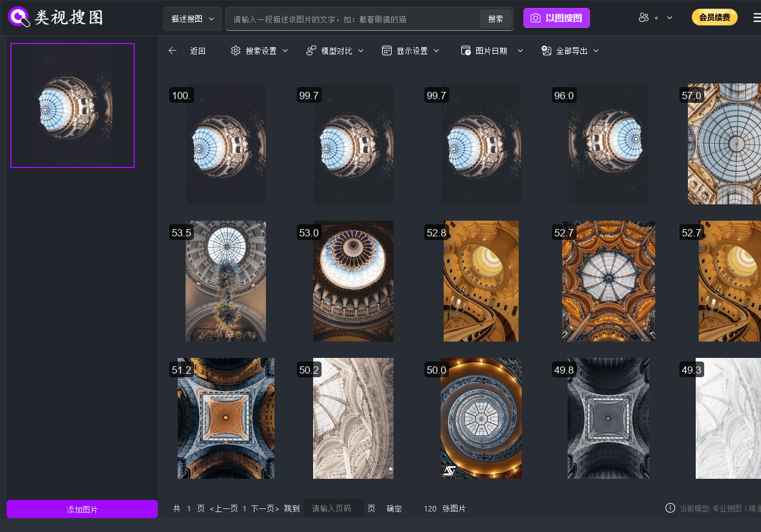Click the image date icon
The width and height of the screenshot is (761, 532).
click(x=465, y=51)
